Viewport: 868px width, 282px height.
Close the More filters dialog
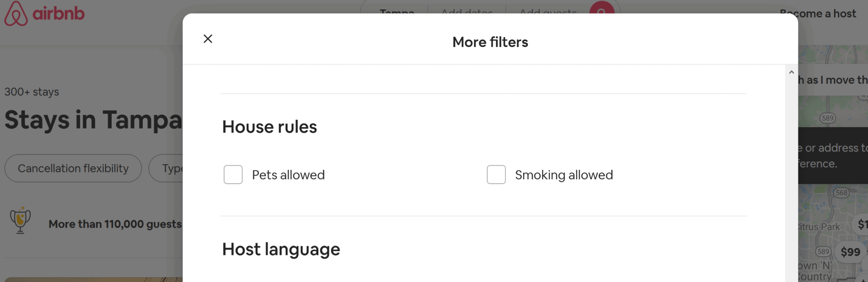[x=208, y=39]
